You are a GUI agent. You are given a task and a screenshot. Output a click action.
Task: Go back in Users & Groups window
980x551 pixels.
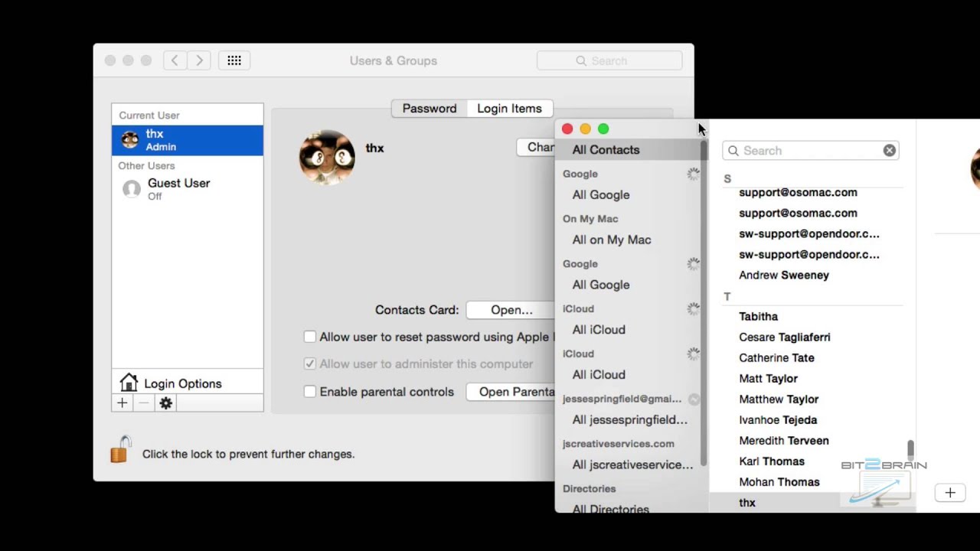pyautogui.click(x=175, y=60)
